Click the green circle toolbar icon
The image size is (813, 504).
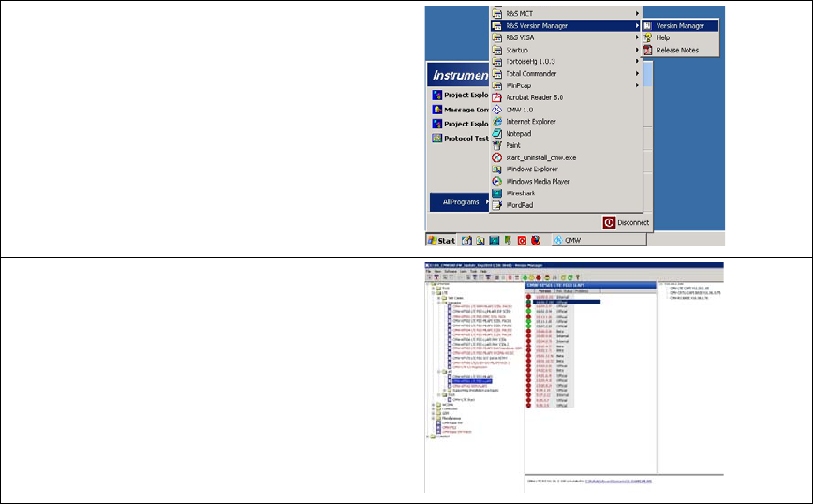525,278
